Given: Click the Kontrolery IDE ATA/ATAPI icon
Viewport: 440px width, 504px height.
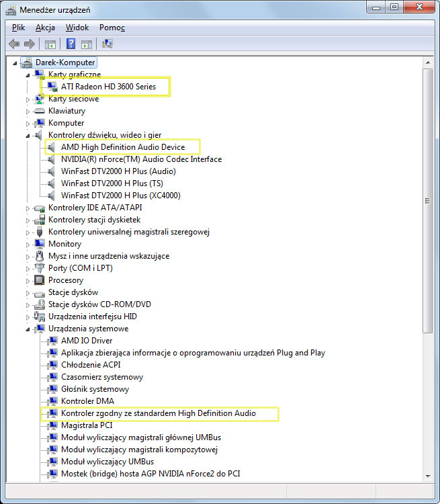Looking at the screenshot, I should [x=40, y=208].
